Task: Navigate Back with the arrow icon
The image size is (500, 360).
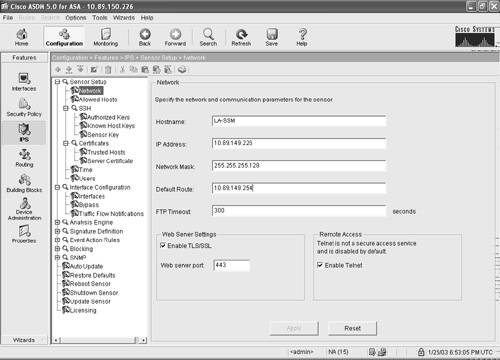Action: click(145, 37)
